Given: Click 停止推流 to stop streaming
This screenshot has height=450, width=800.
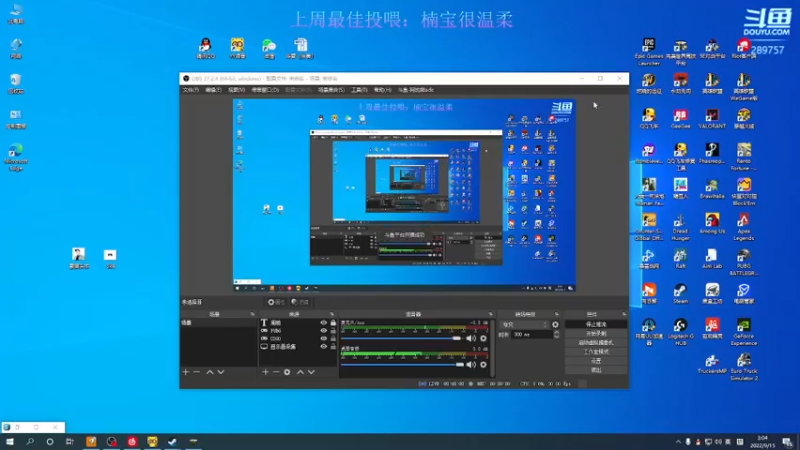Looking at the screenshot, I should 596,324.
